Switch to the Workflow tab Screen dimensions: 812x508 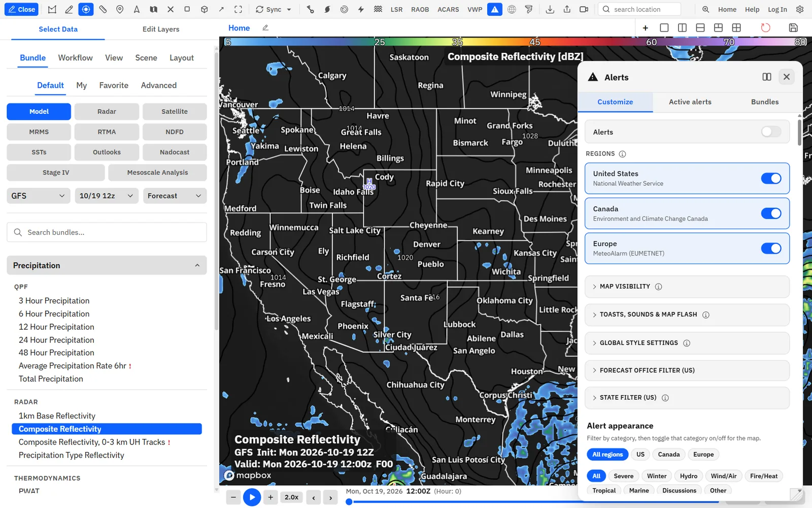click(75, 58)
